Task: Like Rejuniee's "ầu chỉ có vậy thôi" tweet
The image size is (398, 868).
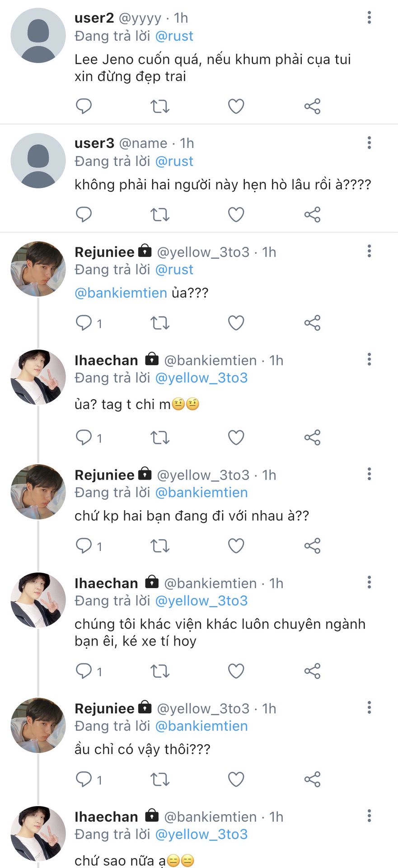Action: click(x=236, y=779)
